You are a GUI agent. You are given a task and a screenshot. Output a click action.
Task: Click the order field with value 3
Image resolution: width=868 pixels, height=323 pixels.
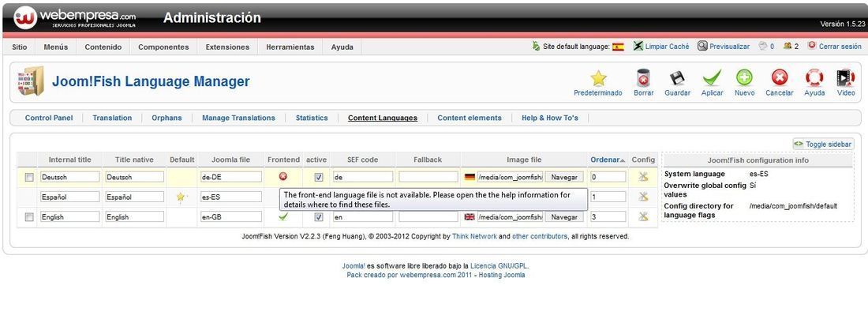click(608, 217)
